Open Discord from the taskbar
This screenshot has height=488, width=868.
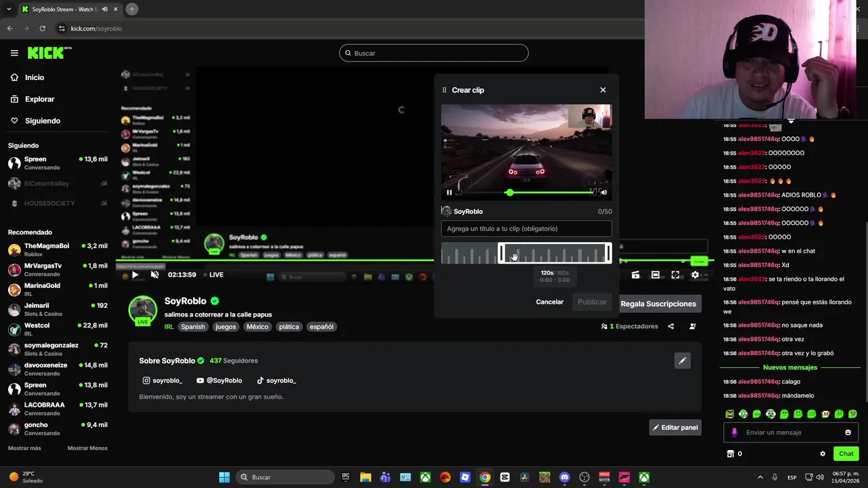(564, 477)
